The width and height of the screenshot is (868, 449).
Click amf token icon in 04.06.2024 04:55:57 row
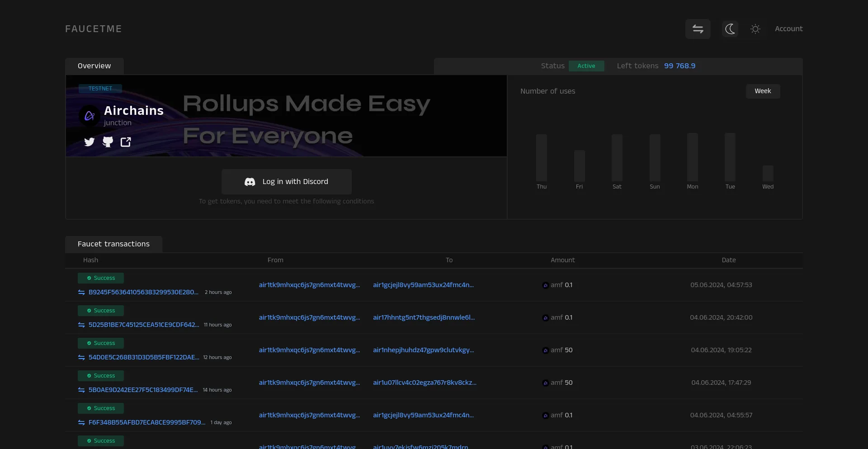[545, 416]
